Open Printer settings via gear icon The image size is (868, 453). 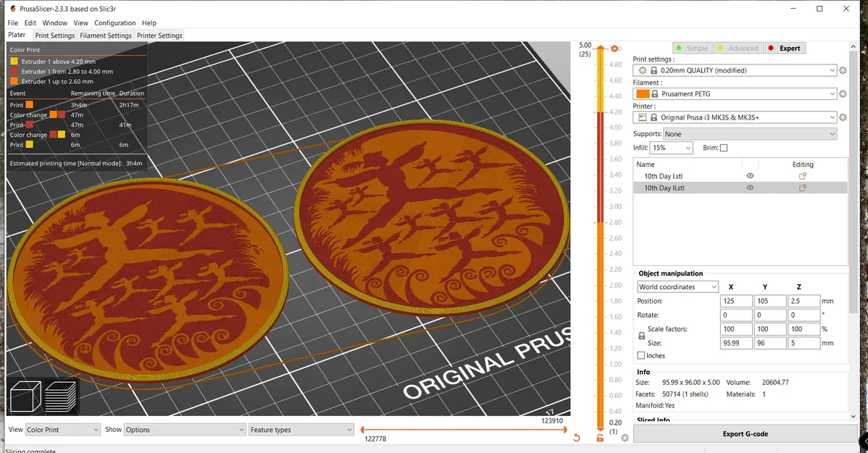[x=843, y=117]
